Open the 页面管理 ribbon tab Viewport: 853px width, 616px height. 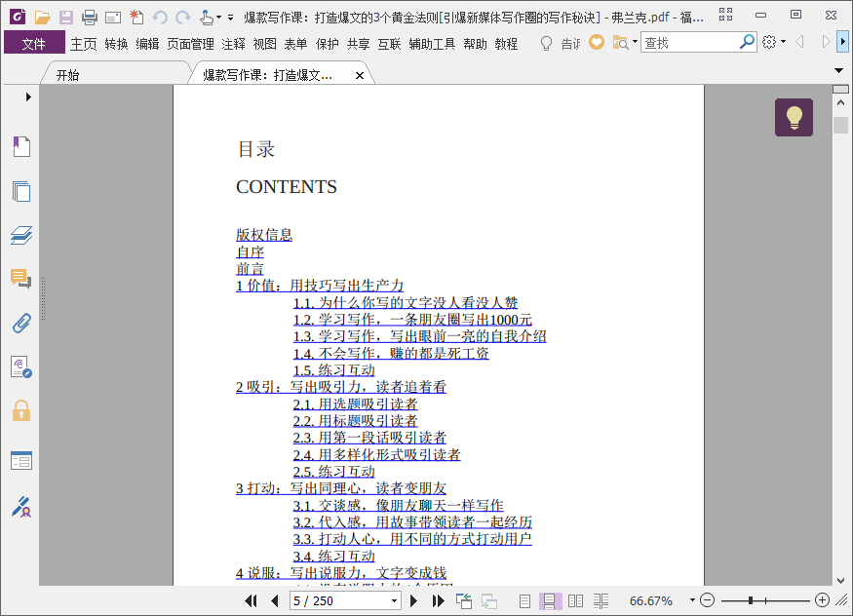tap(190, 44)
